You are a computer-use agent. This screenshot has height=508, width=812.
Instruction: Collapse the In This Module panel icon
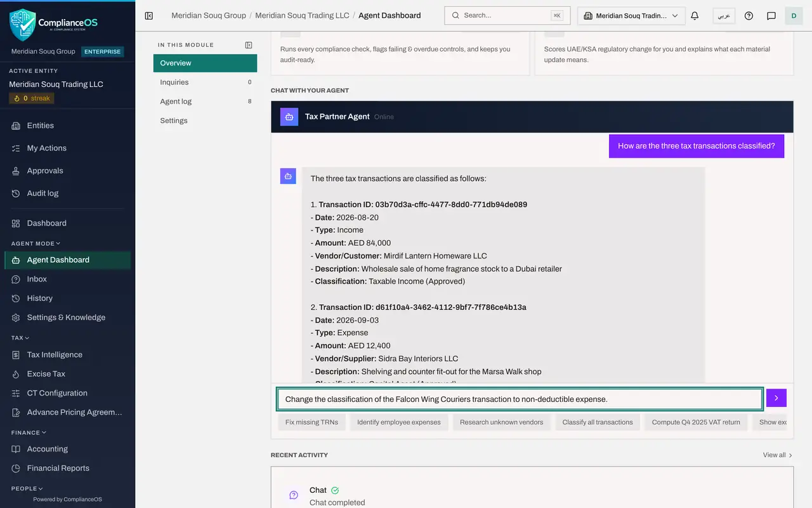tap(249, 45)
